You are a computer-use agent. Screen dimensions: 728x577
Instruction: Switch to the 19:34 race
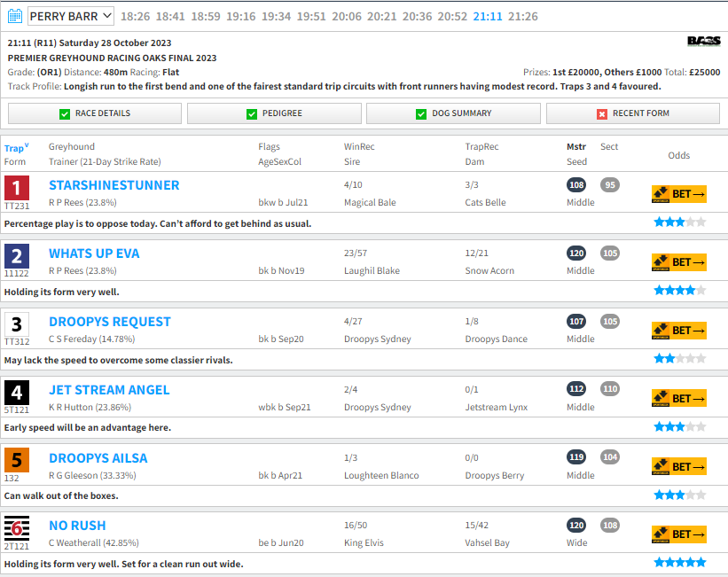click(277, 17)
